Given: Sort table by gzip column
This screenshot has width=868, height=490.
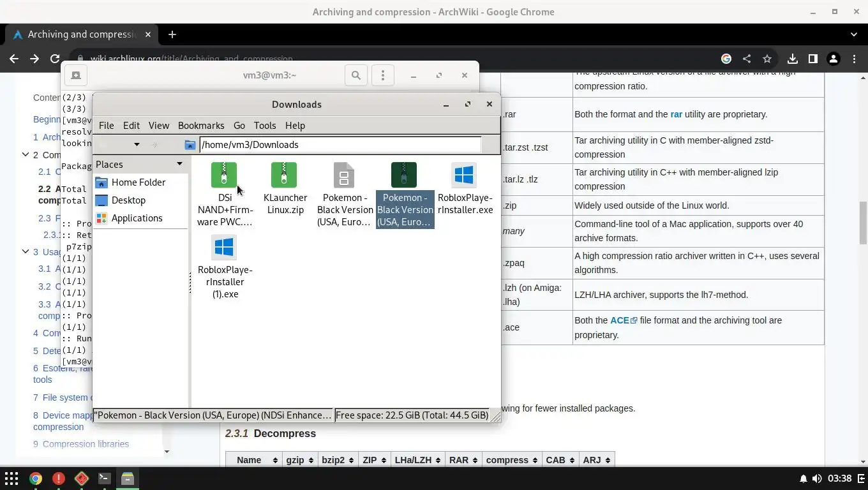Looking at the screenshot, I should pos(300,460).
